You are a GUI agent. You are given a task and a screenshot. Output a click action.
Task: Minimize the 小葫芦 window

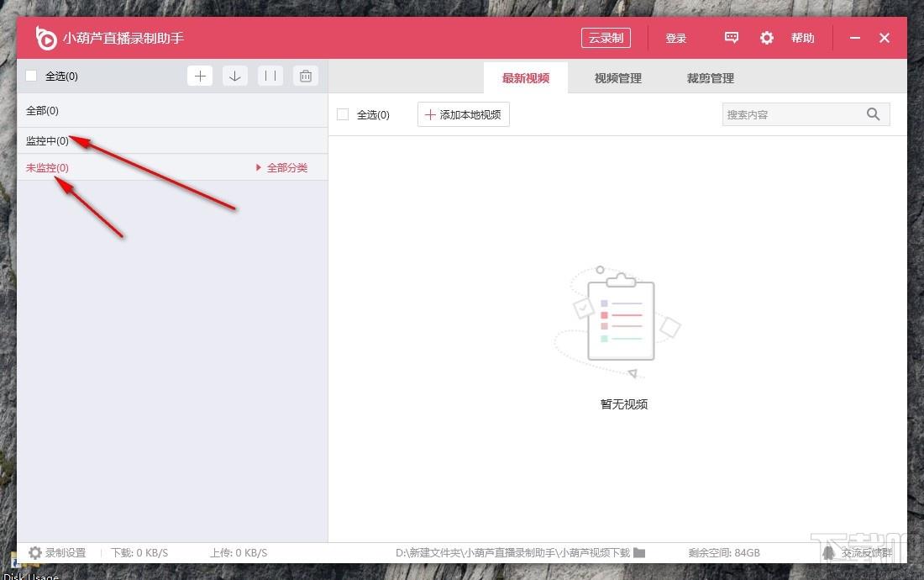click(x=855, y=38)
